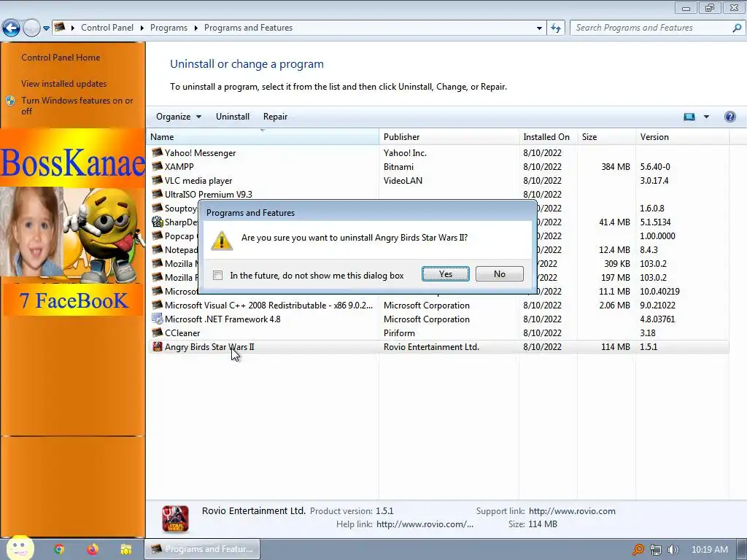
Task: Launch Firefox from the taskbar
Action: pos(93,549)
